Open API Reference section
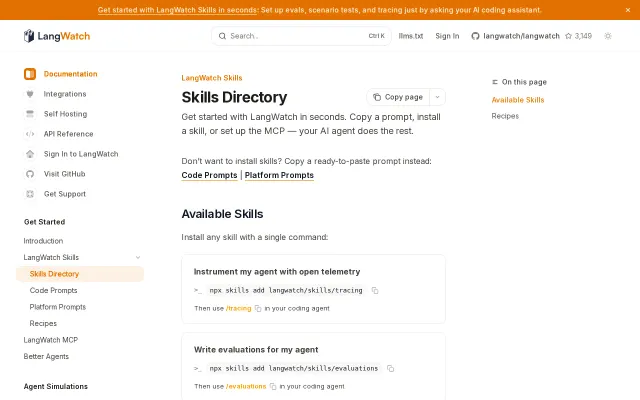This screenshot has width=640, height=400. pos(68,134)
